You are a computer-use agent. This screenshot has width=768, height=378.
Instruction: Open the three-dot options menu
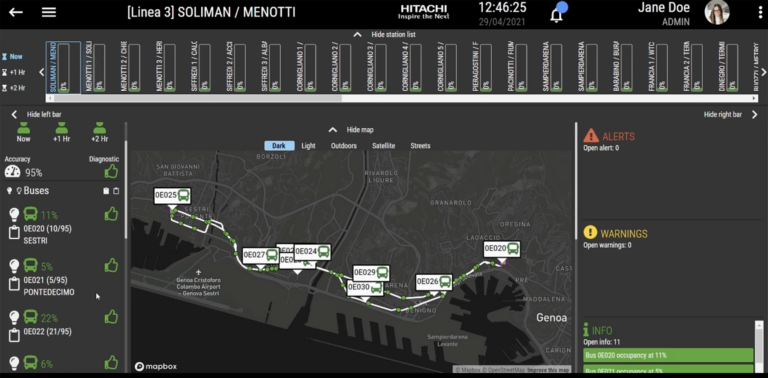pos(760,12)
